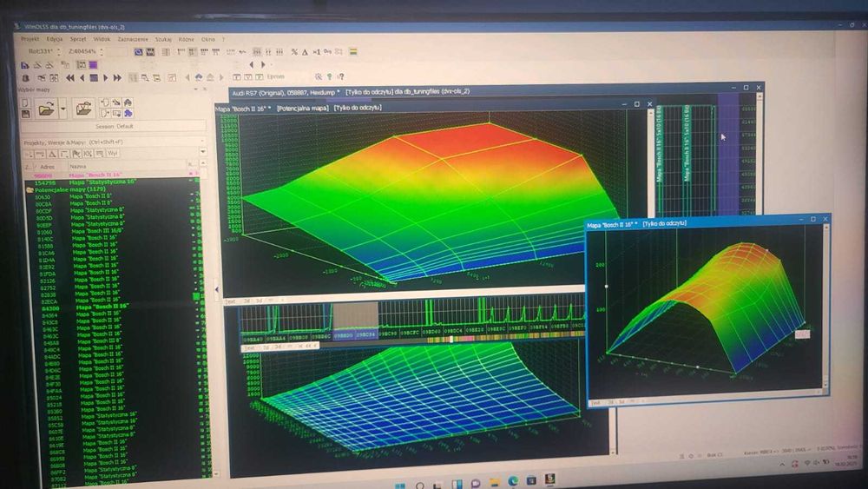The height and width of the screenshot is (489, 868).
Task: Click the large close project folder icon
Action: pos(83,108)
